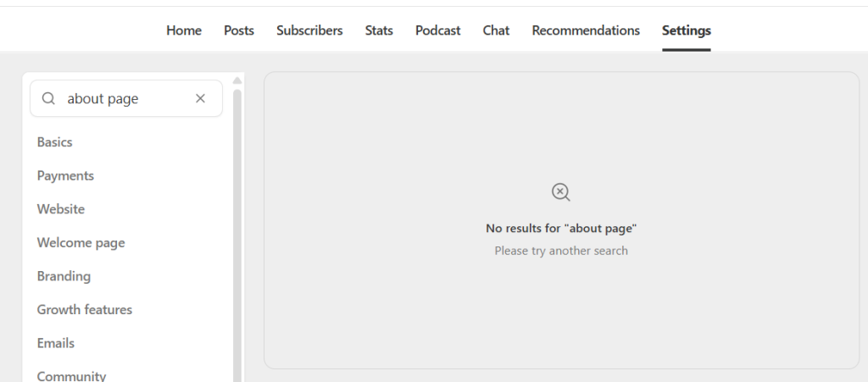Click the magnifier icon in search box
868x382 pixels.
pyautogui.click(x=48, y=98)
